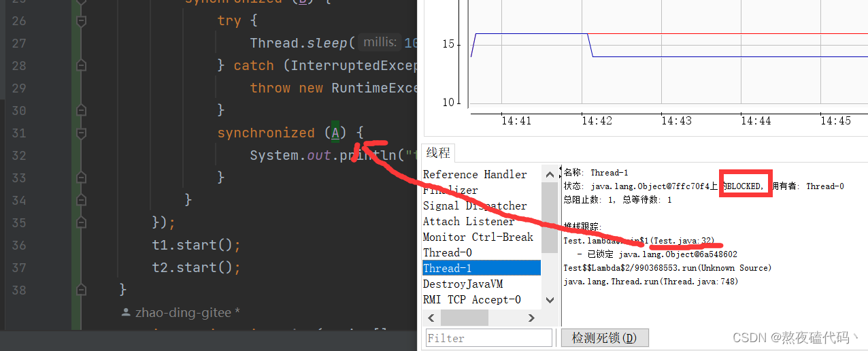
Task: Click the thread list scroll-left arrow
Action: click(x=431, y=317)
